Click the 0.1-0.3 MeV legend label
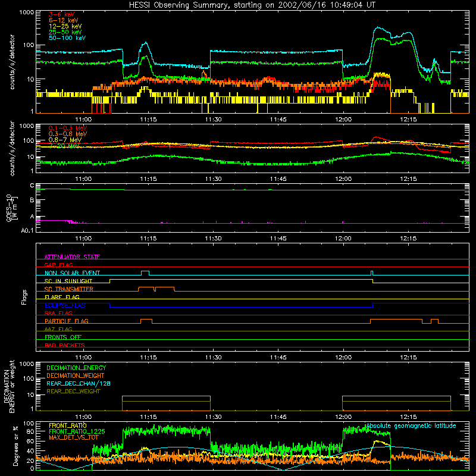The width and height of the screenshot is (476, 476). click(x=68, y=128)
